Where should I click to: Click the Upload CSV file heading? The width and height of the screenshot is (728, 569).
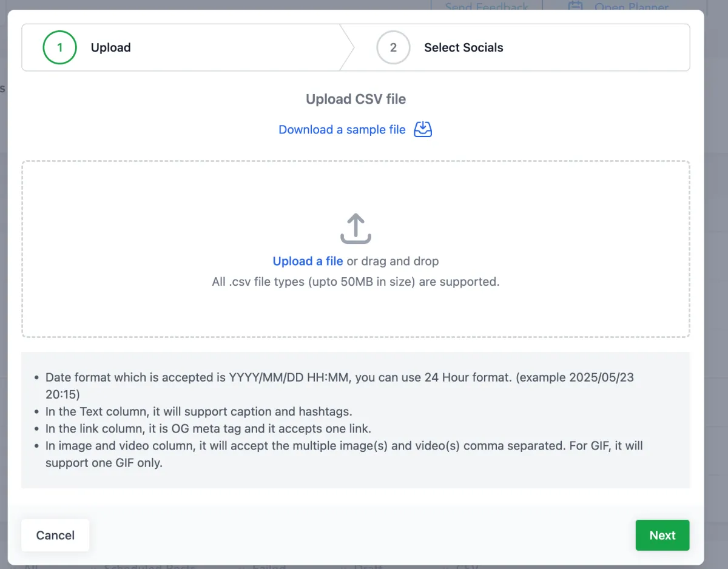coord(356,99)
